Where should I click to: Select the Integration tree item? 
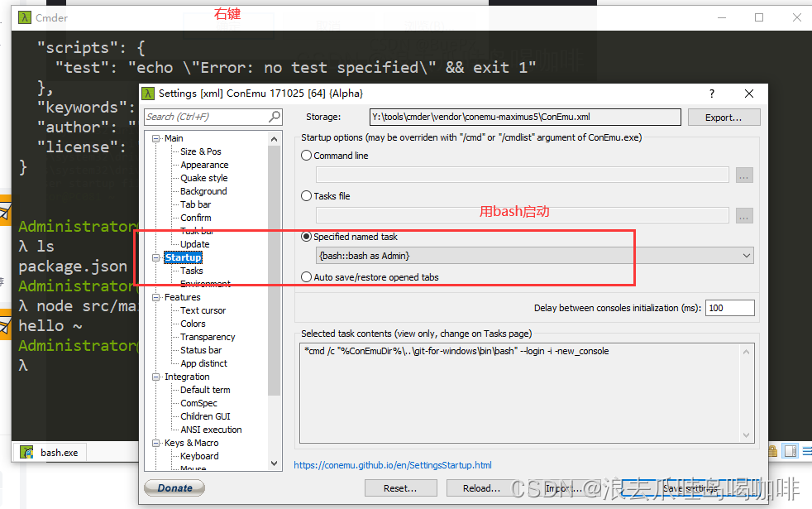click(x=187, y=377)
